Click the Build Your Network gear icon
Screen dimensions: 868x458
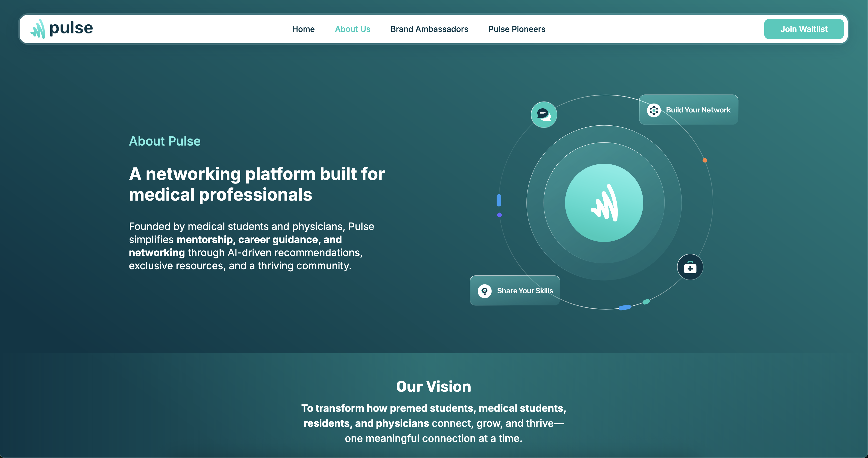654,110
